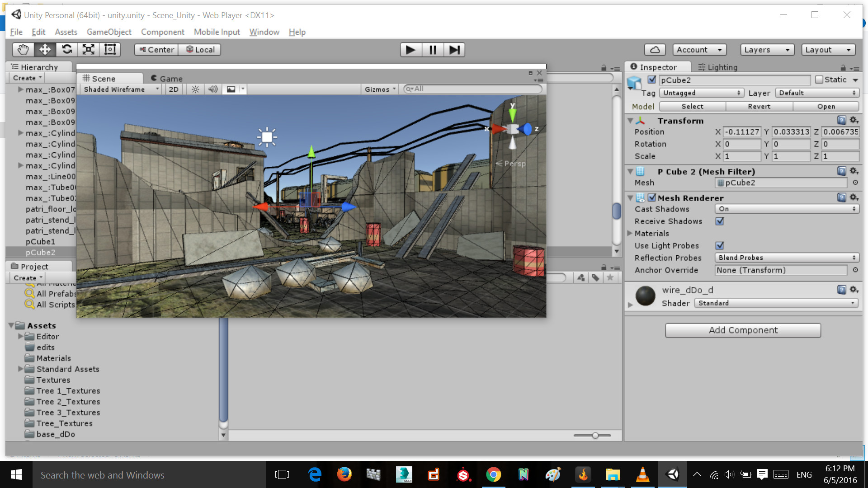Image resolution: width=868 pixels, height=488 pixels.
Task: Toggle scene lighting sun icon
Action: coord(195,89)
